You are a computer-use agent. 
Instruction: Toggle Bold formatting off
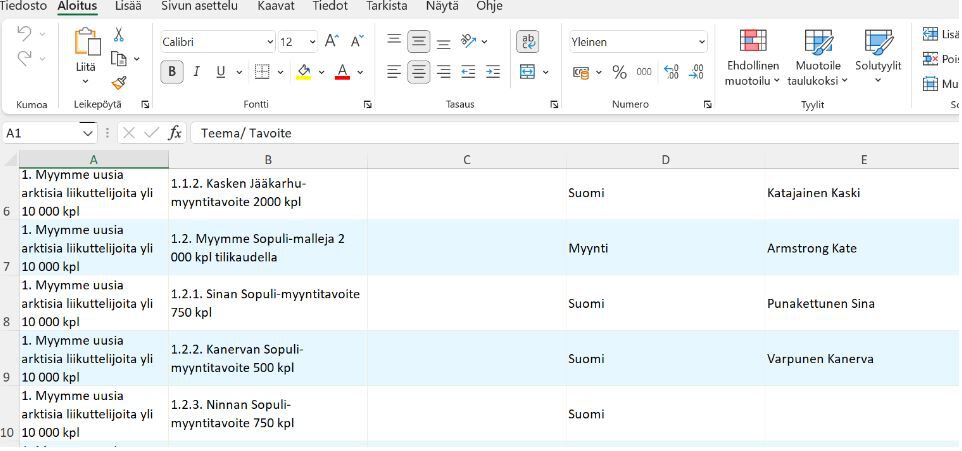point(173,72)
